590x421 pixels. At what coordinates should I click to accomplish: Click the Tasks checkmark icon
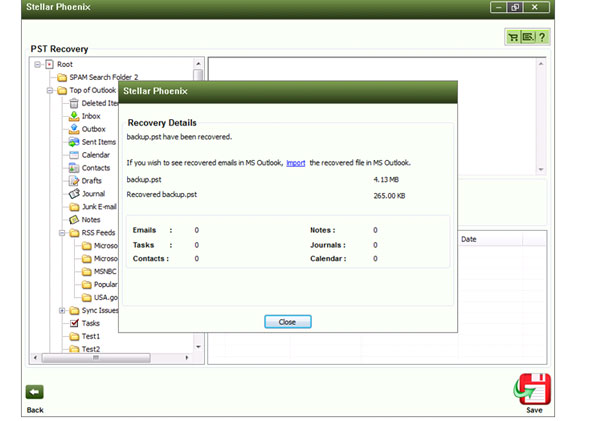click(75, 323)
